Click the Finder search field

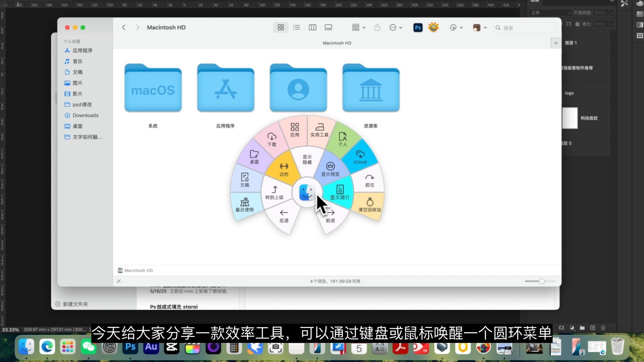coord(525,28)
